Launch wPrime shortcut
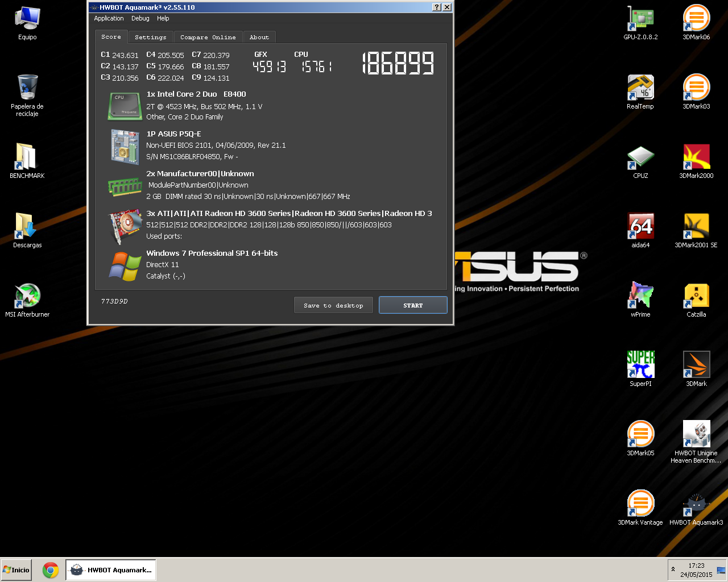The height and width of the screenshot is (582, 728). pos(640,300)
